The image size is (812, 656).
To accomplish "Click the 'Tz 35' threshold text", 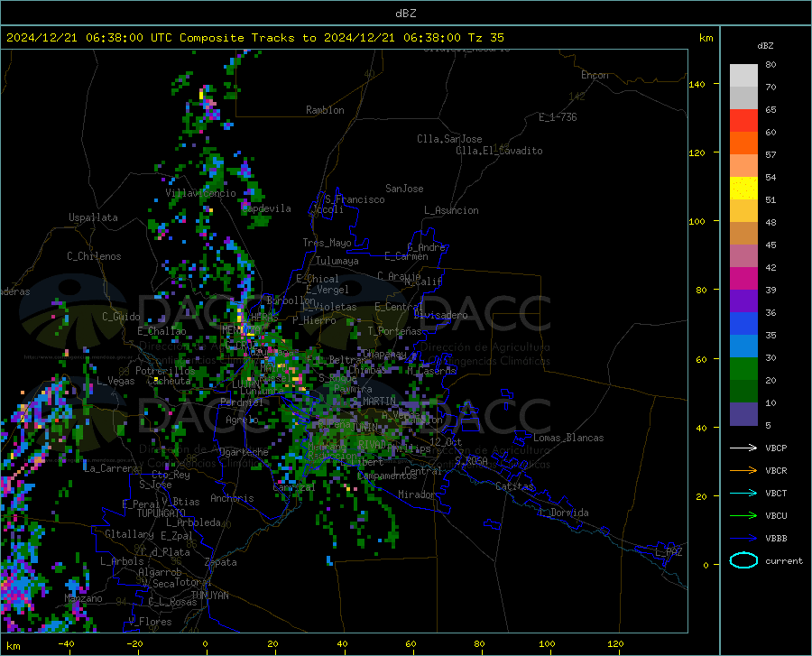I will pos(485,38).
